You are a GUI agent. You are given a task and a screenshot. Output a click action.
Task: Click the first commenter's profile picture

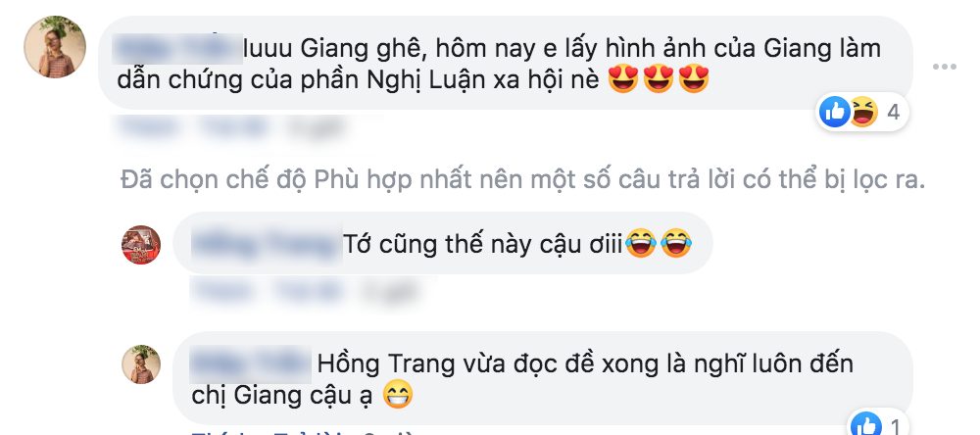[x=55, y=47]
